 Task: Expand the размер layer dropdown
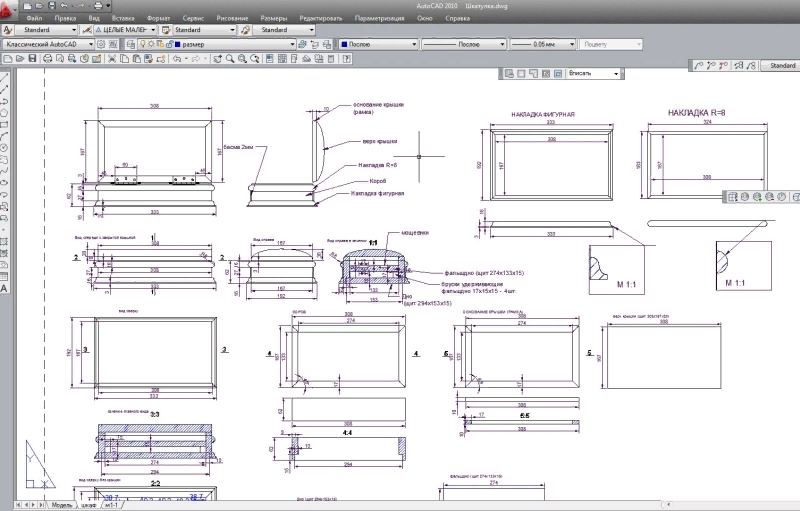pos(292,44)
